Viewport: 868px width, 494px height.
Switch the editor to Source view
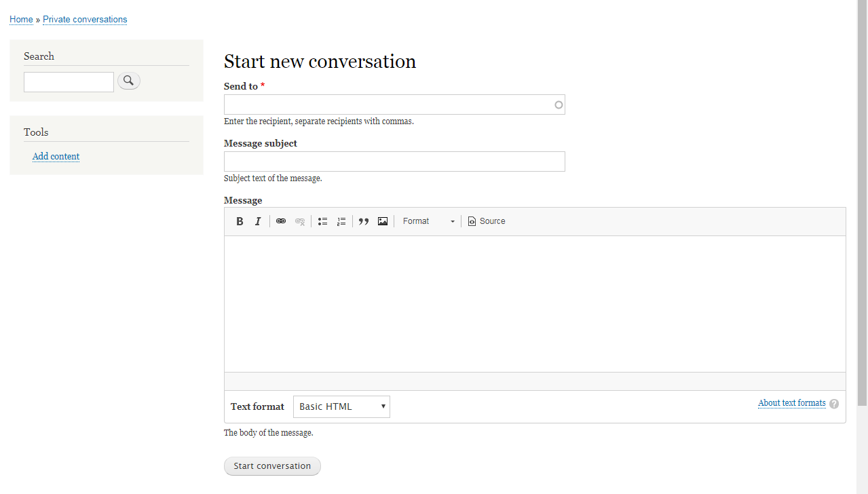(487, 221)
